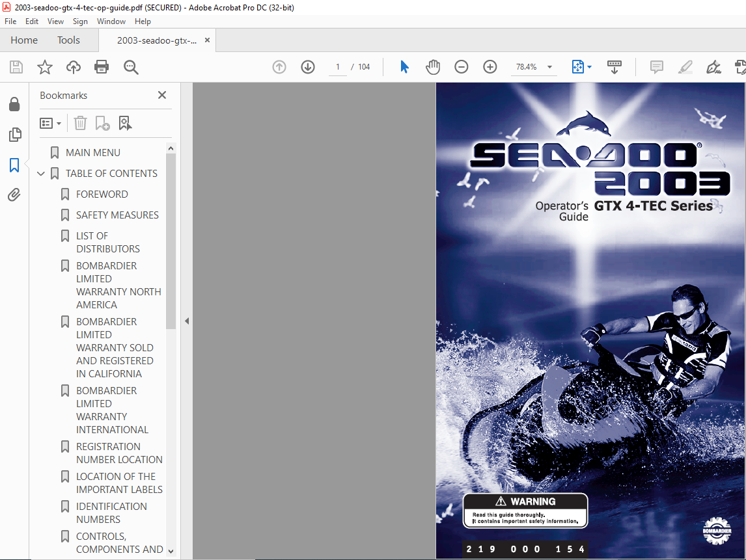This screenshot has height=560, width=746.
Task: Zoom in with plus circle icon
Action: [x=490, y=67]
